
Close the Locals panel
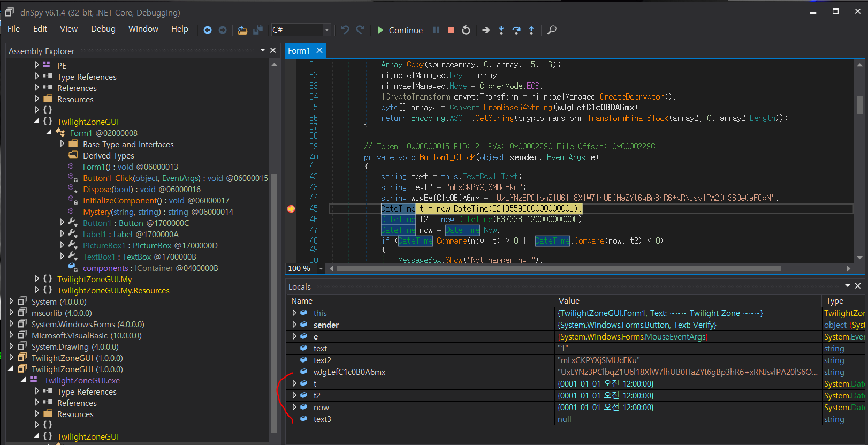858,286
